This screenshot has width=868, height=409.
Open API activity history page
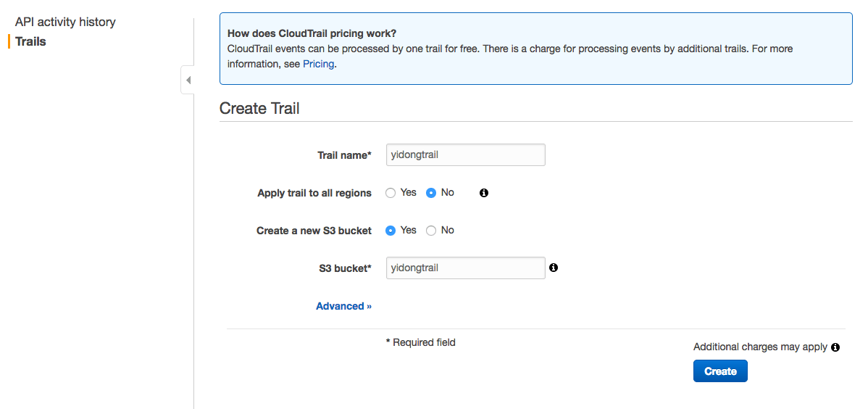[65, 22]
